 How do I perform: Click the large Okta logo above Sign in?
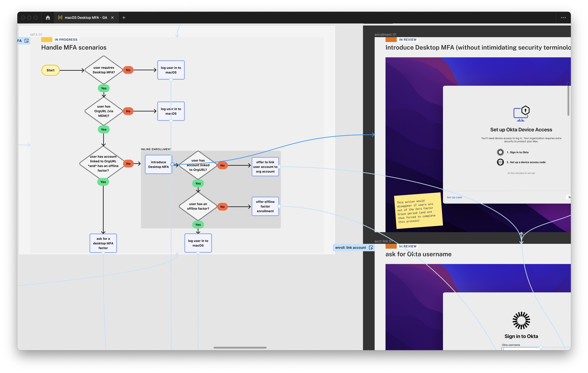(521, 321)
